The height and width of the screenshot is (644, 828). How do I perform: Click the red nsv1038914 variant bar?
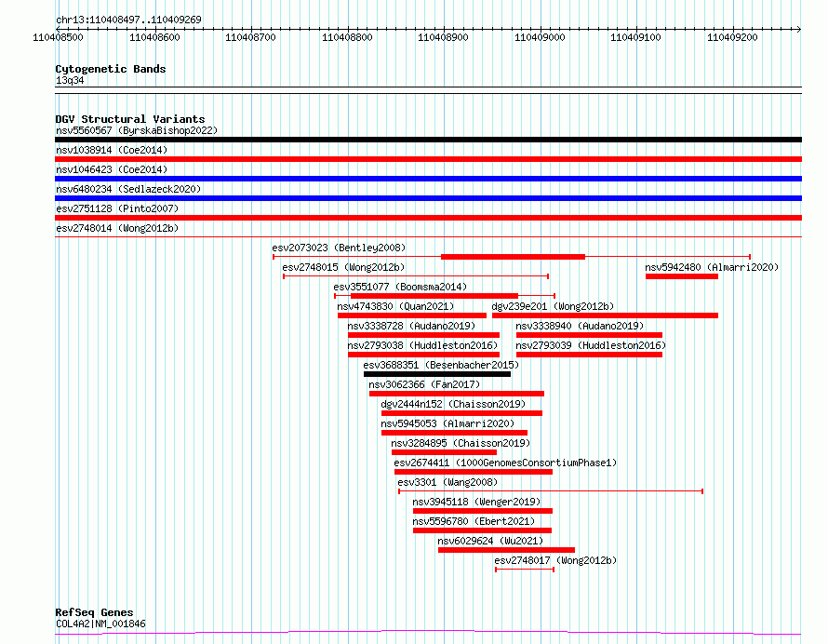428,159
